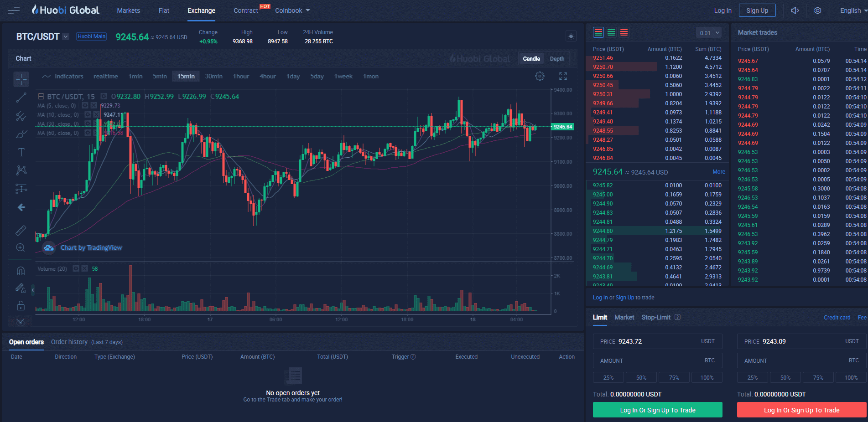The height and width of the screenshot is (422, 868).
Task: Open the hamburger navigation menu
Action: coord(14,10)
